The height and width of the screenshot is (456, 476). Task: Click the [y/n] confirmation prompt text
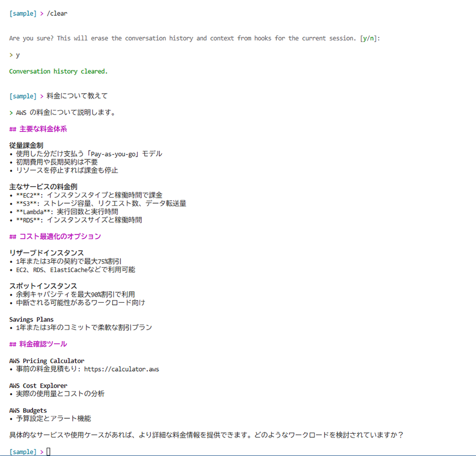tap(370, 38)
